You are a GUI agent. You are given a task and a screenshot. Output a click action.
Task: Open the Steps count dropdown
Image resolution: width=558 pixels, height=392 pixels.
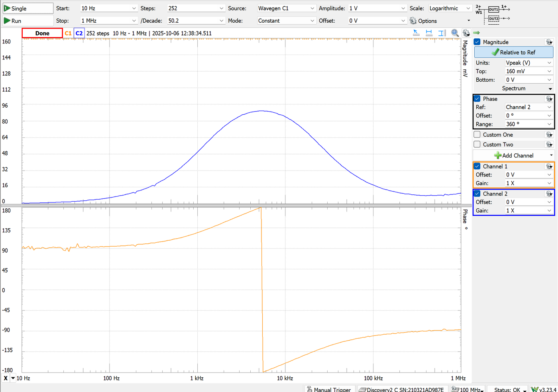196,8
